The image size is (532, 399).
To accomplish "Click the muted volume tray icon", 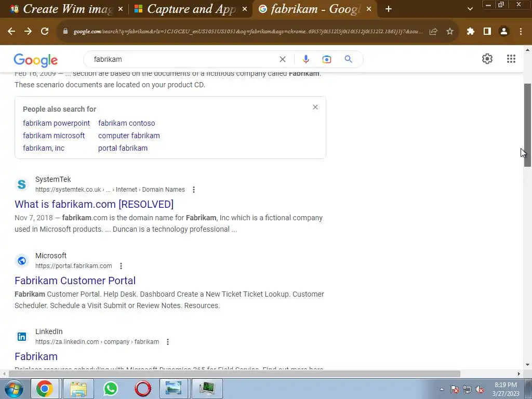I will [x=480, y=390].
